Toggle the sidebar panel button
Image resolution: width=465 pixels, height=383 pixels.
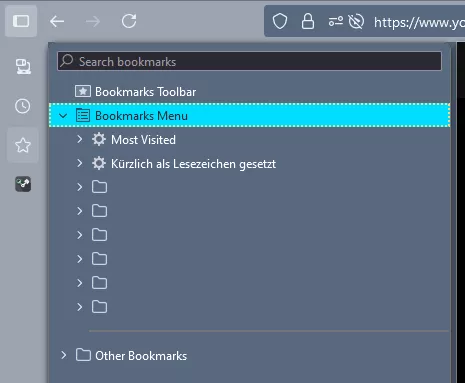click(x=21, y=21)
